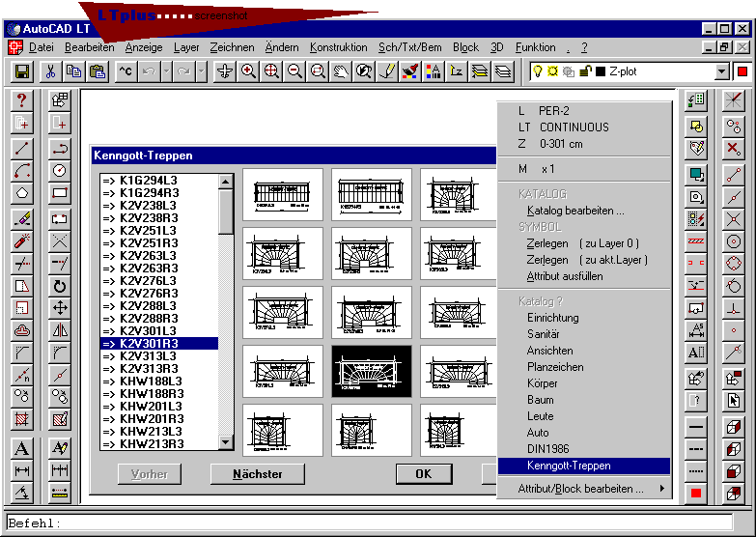The image size is (756, 537).
Task: Open the Zeichnen menu
Action: click(x=232, y=47)
